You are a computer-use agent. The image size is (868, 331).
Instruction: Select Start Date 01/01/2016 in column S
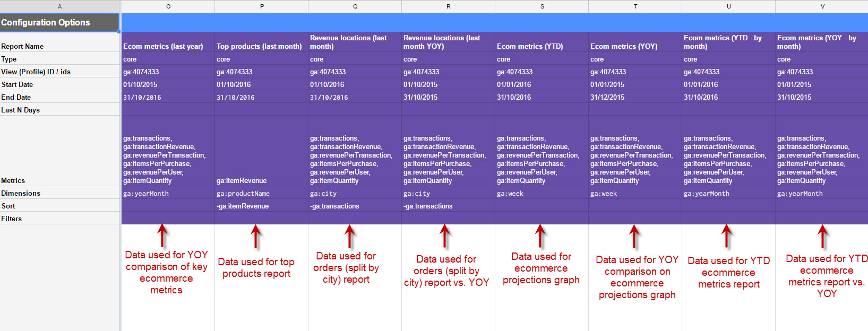pyautogui.click(x=542, y=84)
